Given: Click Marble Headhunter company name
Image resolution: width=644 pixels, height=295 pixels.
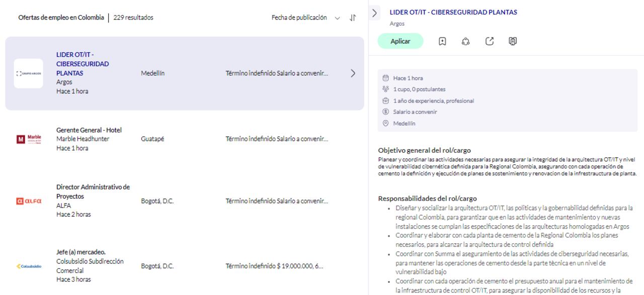Looking at the screenshot, I should tap(83, 139).
